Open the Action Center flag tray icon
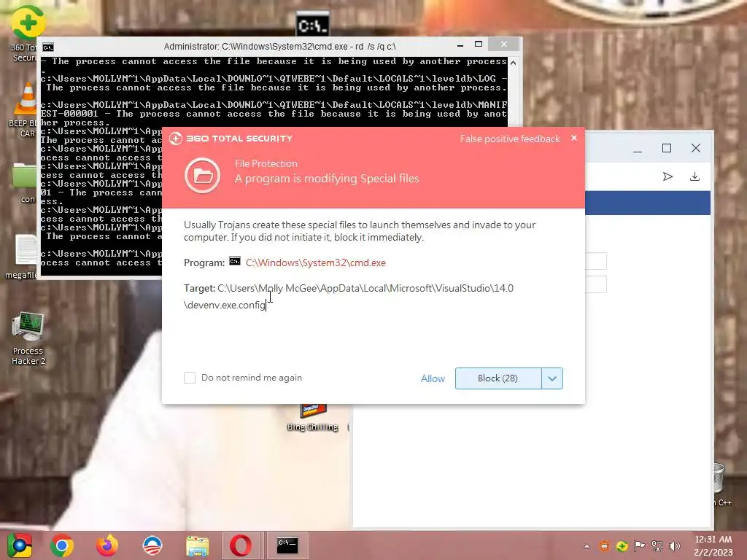Viewport: 747px width, 560px height. 639,545
